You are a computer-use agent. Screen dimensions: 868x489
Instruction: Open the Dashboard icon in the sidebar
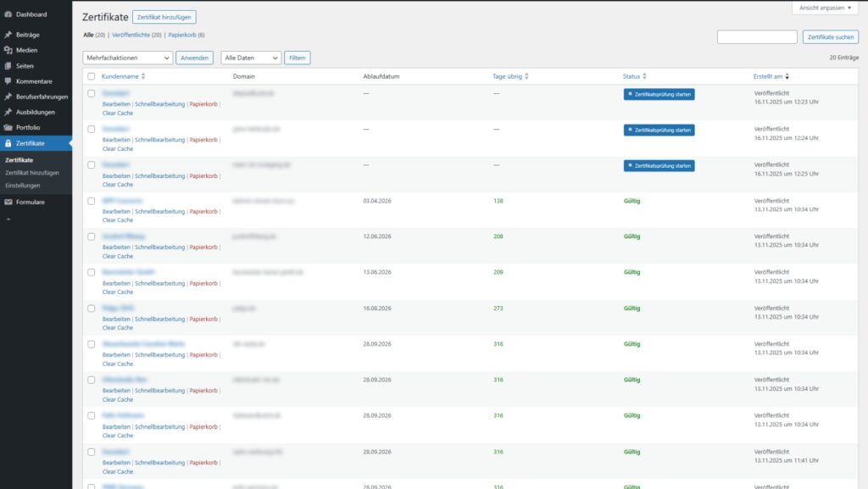(8, 14)
